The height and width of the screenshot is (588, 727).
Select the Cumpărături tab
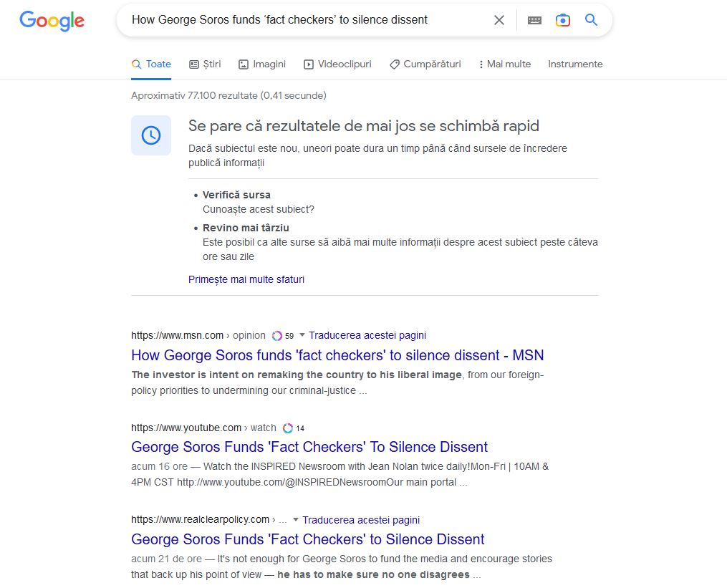pos(425,64)
